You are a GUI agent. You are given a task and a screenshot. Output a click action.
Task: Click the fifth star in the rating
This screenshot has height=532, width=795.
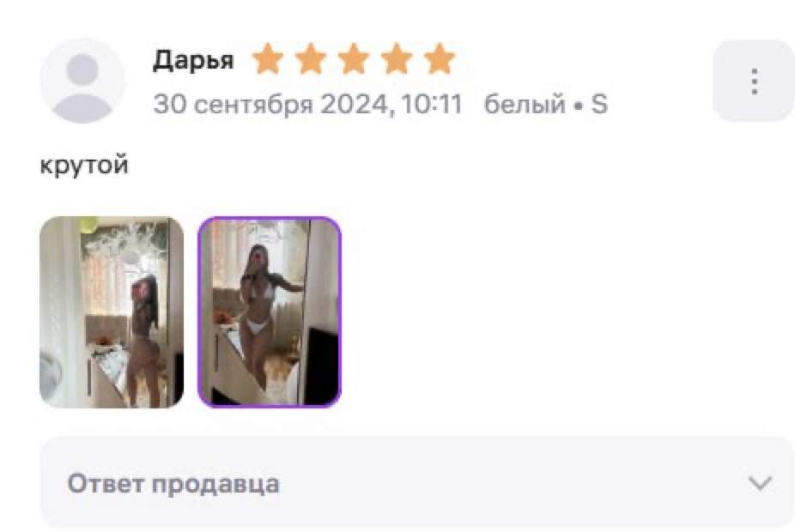pos(440,58)
